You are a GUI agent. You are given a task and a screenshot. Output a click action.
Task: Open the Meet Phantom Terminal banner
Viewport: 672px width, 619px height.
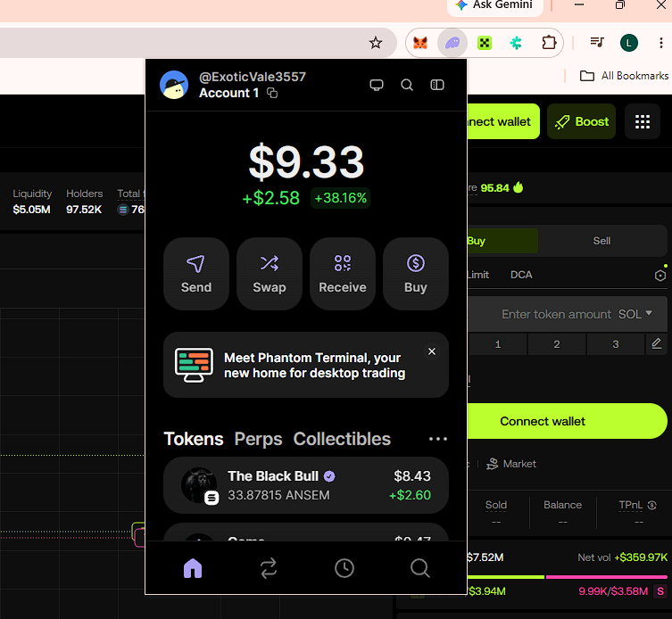click(306, 365)
